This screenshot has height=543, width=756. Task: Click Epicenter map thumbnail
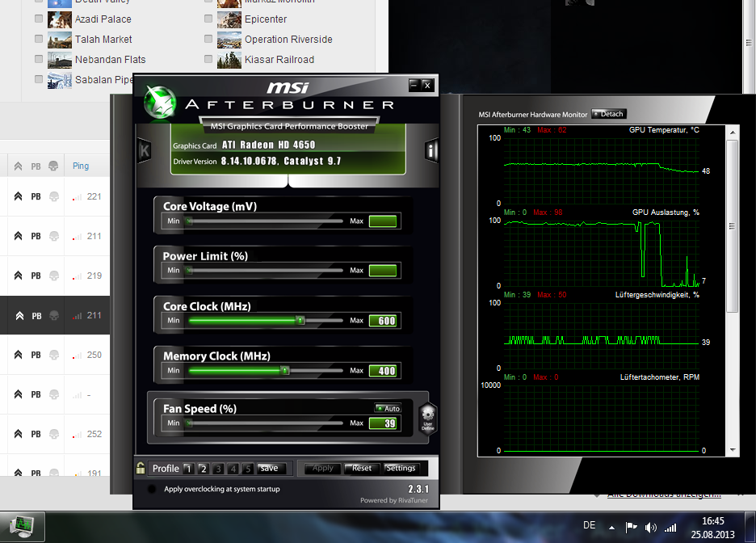229,19
